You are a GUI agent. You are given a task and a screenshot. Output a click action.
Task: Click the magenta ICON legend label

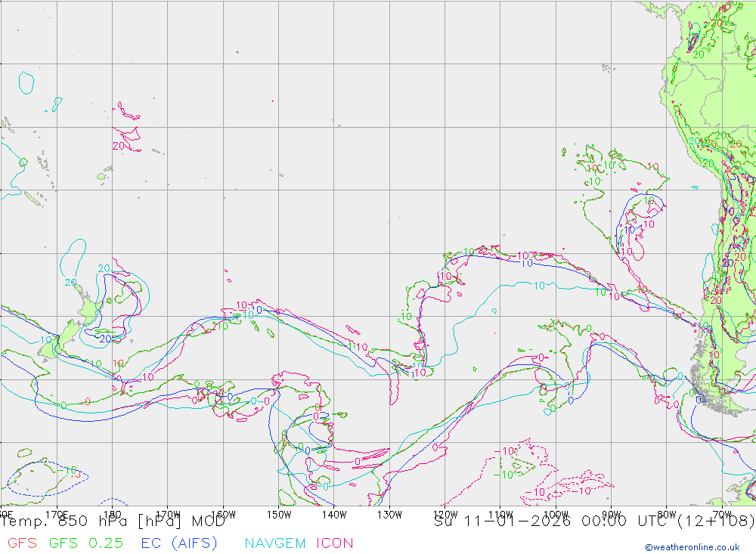tap(335, 543)
